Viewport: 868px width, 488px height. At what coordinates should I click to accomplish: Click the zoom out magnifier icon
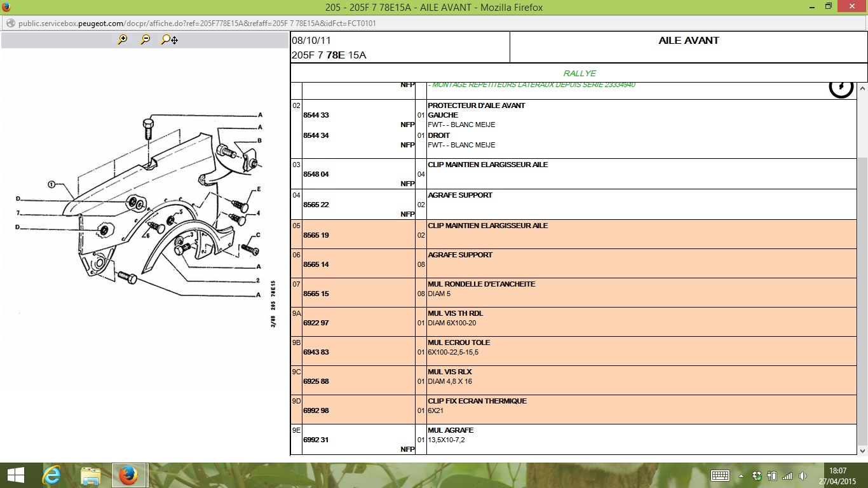146,40
